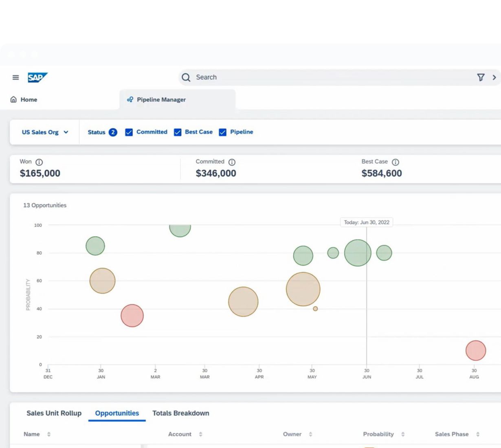Open the search filter funnel icon
Screen dimensions: 501x448
481,77
